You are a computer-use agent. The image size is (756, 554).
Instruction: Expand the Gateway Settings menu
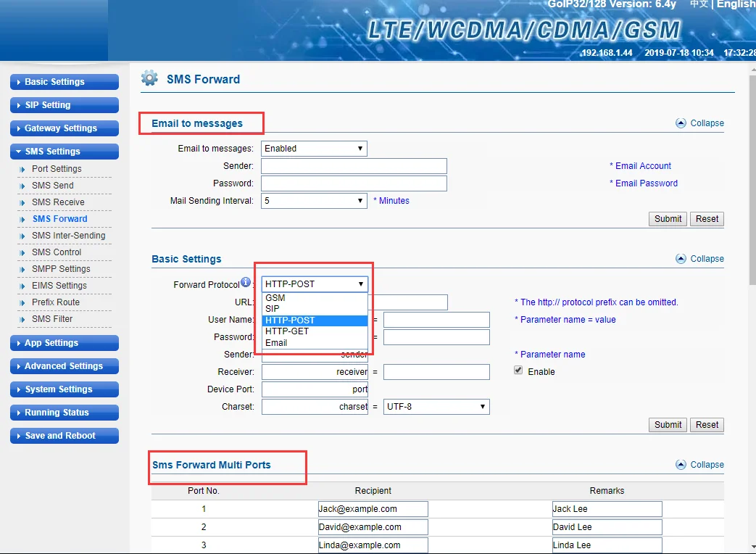64,128
